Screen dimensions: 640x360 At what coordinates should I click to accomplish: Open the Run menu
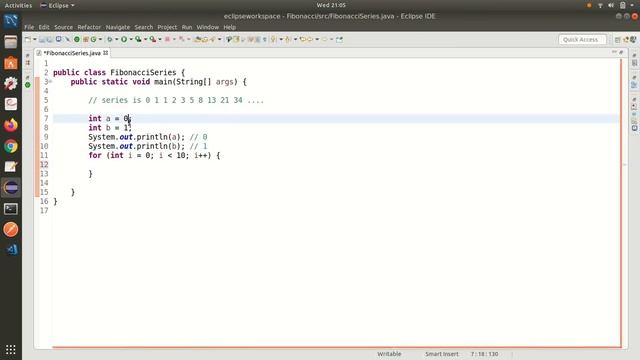[x=187, y=27]
